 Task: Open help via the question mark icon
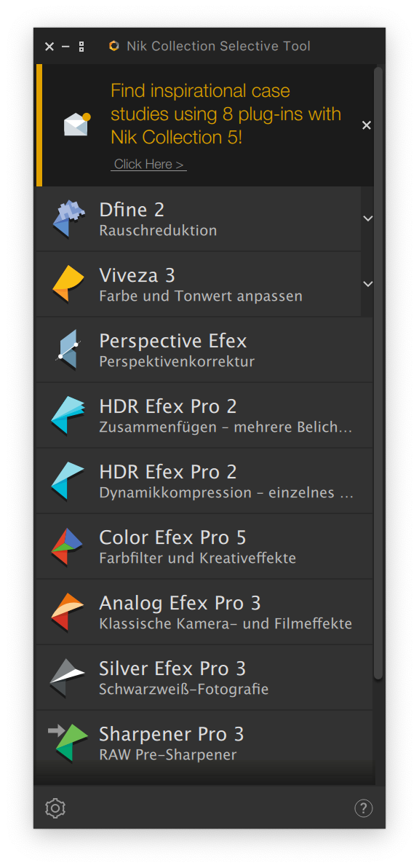[x=364, y=808]
